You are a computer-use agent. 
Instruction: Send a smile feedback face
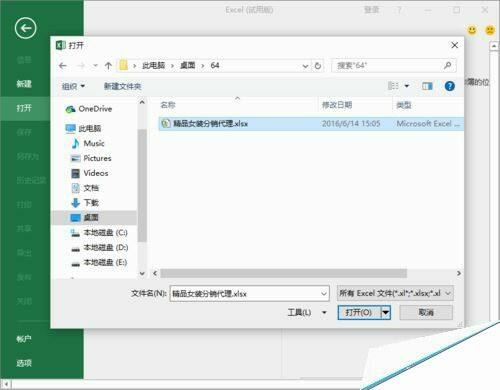(x=472, y=30)
